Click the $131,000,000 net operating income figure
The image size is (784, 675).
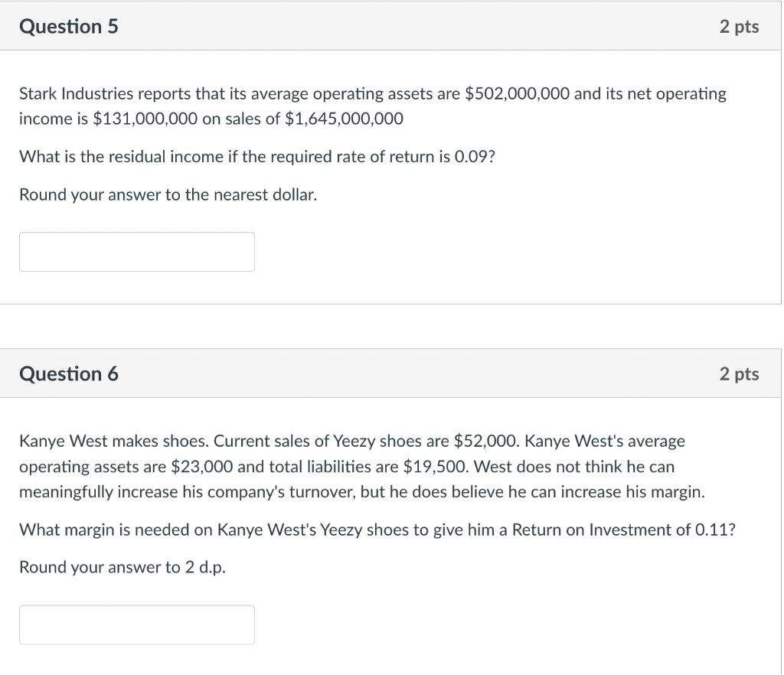(x=145, y=119)
